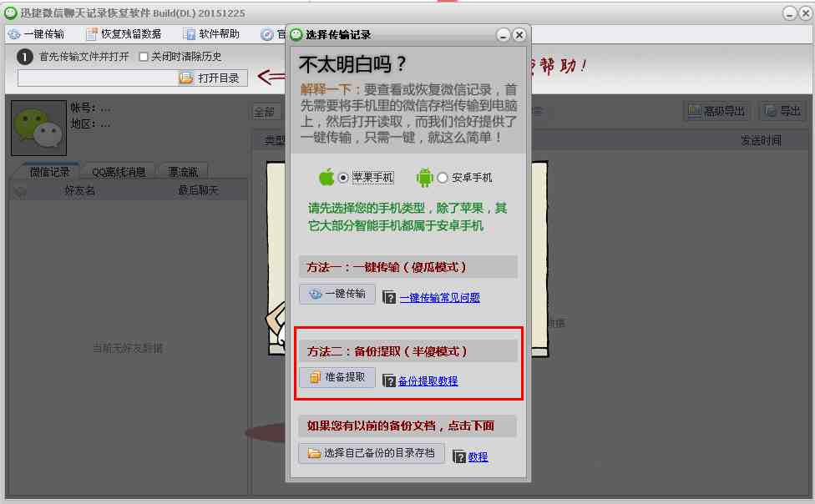This screenshot has height=504, width=815.
Task: Click the 好友名 column header
Action: click(79, 191)
